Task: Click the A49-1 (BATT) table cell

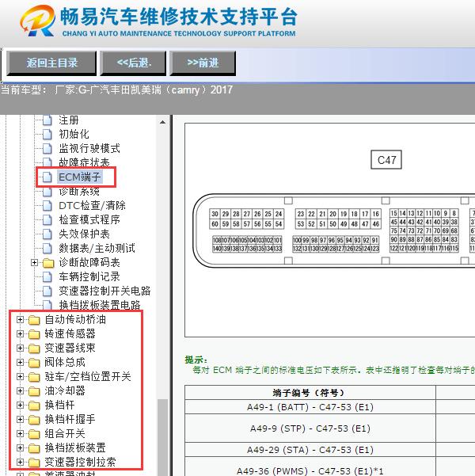Action: tap(310, 407)
